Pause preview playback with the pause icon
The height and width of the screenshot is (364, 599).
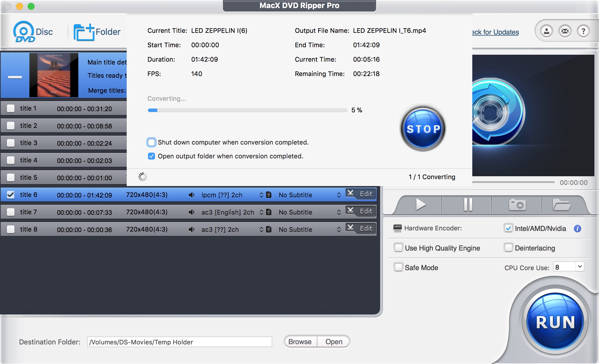click(469, 204)
